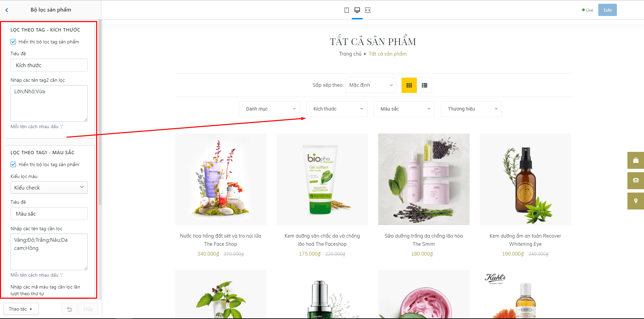The width and height of the screenshot is (644, 319).
Task: Switch products to list view
Action: point(424,85)
